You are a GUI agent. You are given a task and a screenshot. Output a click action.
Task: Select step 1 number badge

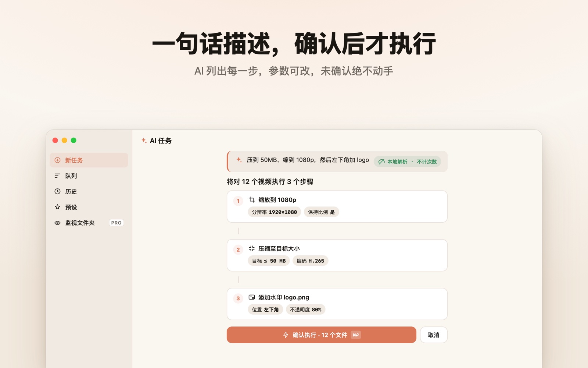pos(238,201)
